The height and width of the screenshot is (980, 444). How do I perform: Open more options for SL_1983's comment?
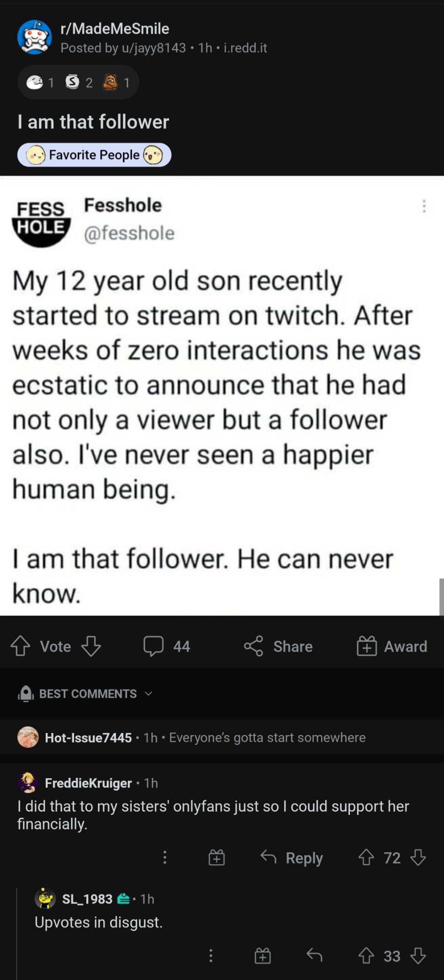point(211,955)
